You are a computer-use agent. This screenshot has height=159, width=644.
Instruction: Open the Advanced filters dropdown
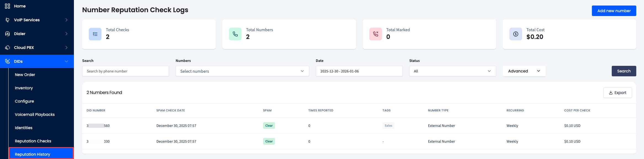pos(524,71)
